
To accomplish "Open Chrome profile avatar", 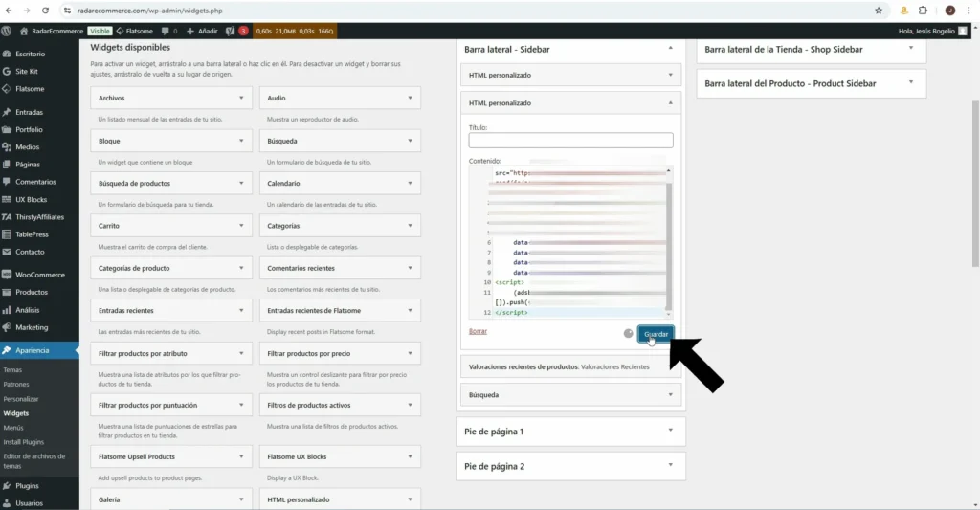I will click(x=950, y=11).
